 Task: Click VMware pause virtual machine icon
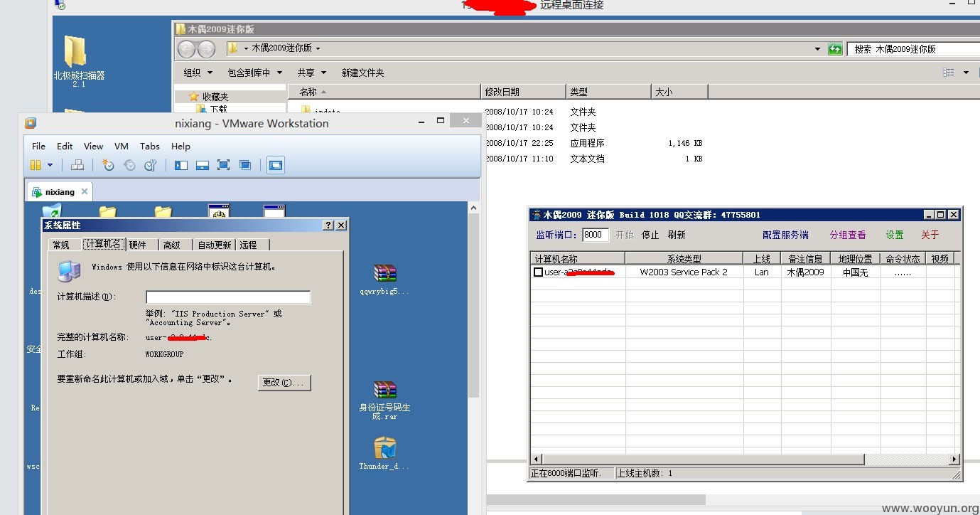[36, 165]
